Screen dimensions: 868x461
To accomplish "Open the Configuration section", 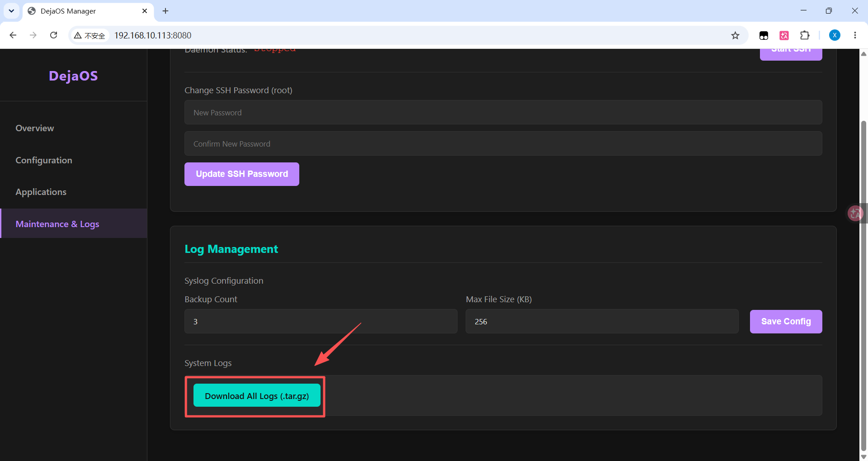I will (74, 160).
